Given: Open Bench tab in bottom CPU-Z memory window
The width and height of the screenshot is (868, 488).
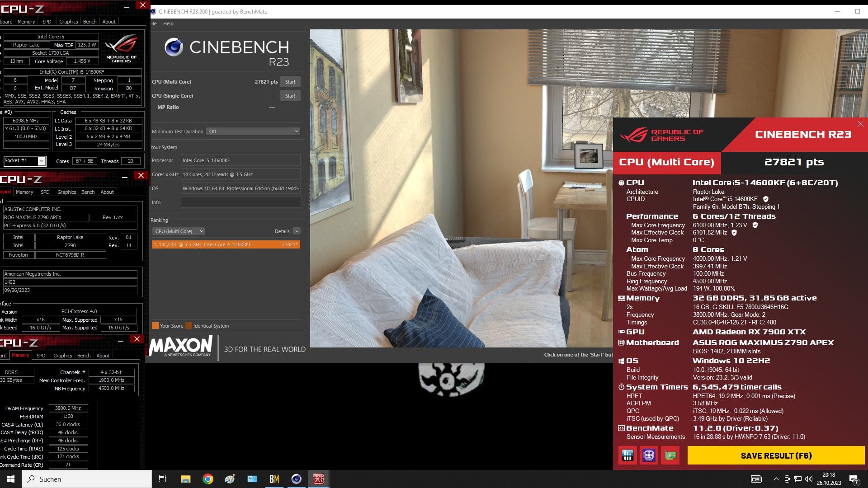Looking at the screenshot, I should click(x=84, y=356).
